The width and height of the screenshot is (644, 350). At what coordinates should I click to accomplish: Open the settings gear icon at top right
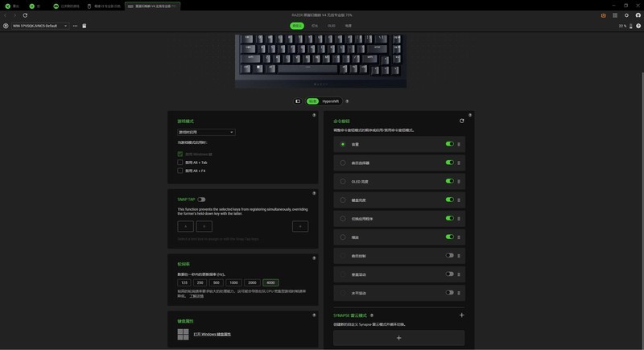626,15
